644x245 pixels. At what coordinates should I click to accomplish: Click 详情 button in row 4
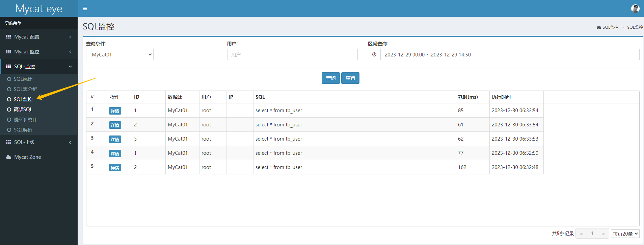[x=115, y=153]
